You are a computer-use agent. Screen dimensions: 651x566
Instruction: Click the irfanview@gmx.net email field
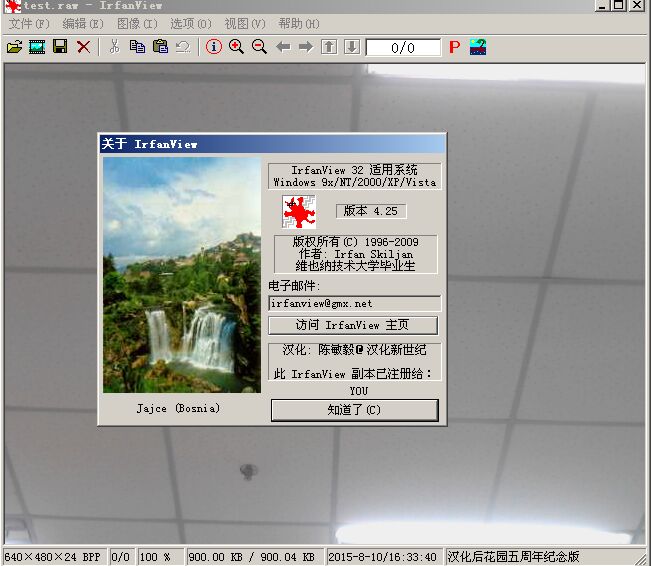(355, 304)
